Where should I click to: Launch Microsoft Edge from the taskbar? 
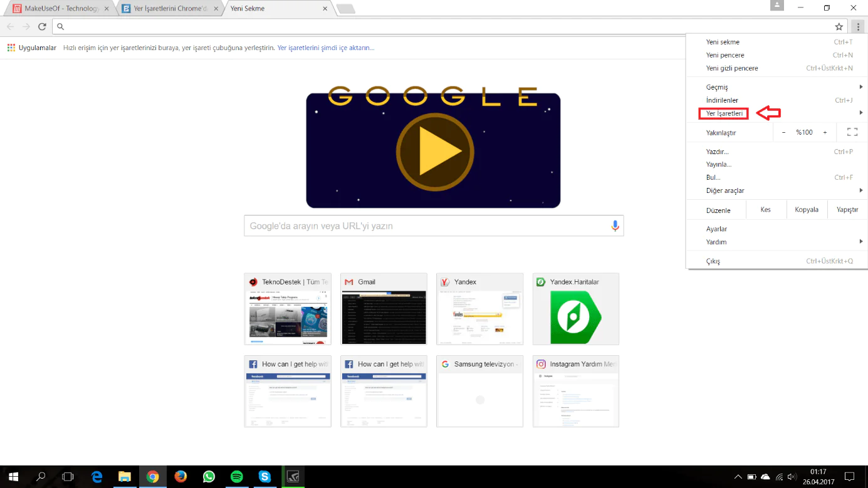tap(97, 477)
